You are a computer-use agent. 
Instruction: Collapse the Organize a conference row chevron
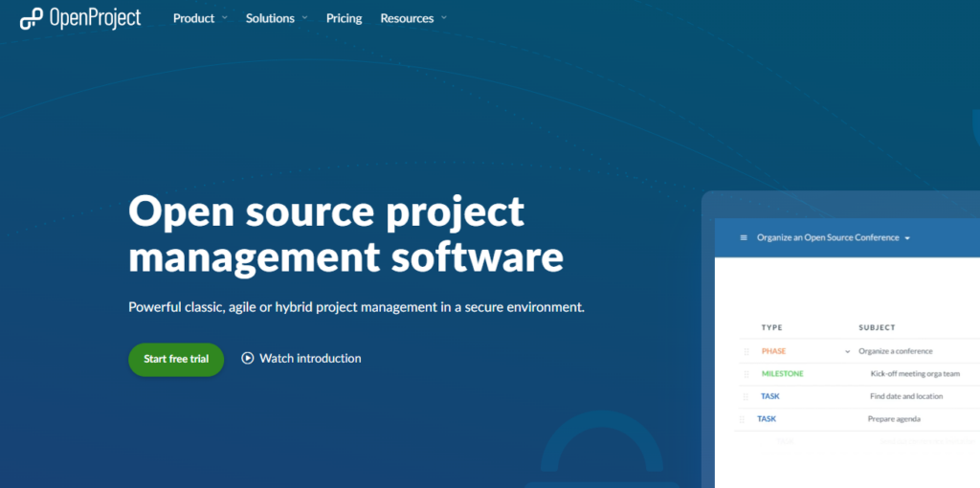point(848,352)
